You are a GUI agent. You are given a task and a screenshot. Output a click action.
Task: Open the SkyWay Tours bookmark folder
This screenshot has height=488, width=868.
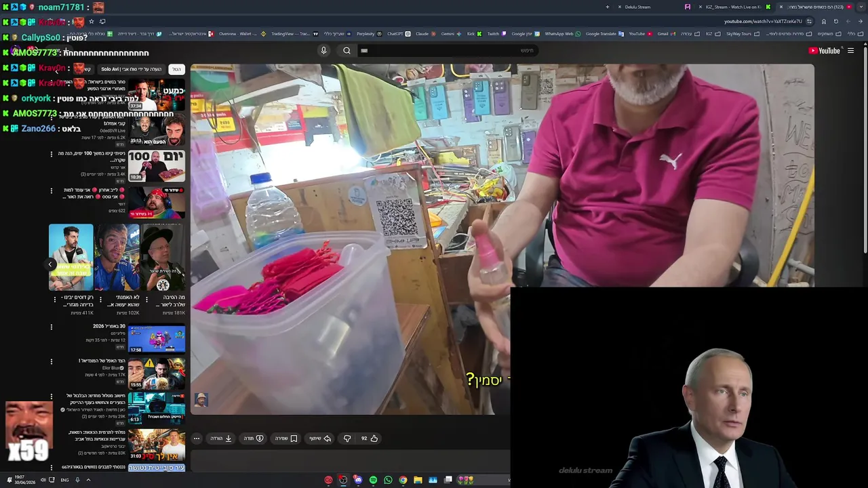click(743, 34)
